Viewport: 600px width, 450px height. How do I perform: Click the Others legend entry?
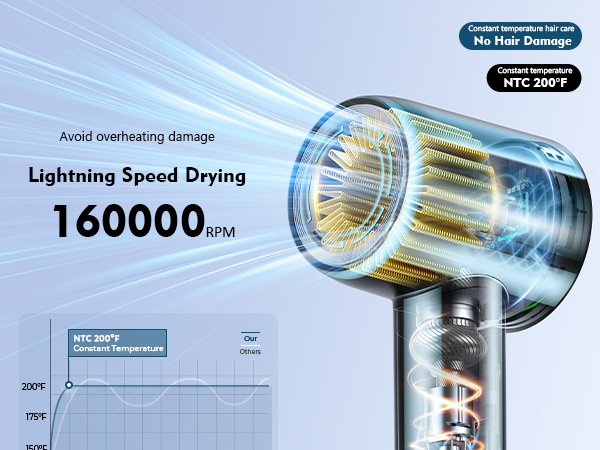pyautogui.click(x=250, y=352)
